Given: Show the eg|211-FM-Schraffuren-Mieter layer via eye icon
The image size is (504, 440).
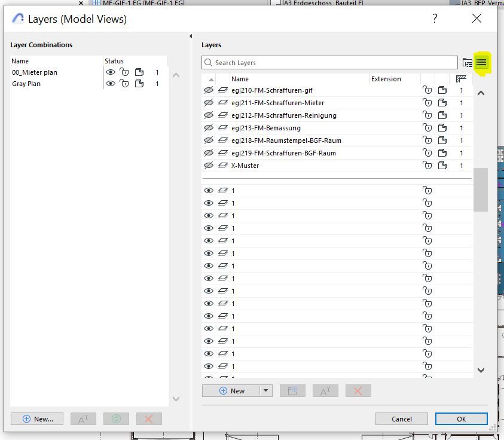Looking at the screenshot, I should [209, 103].
